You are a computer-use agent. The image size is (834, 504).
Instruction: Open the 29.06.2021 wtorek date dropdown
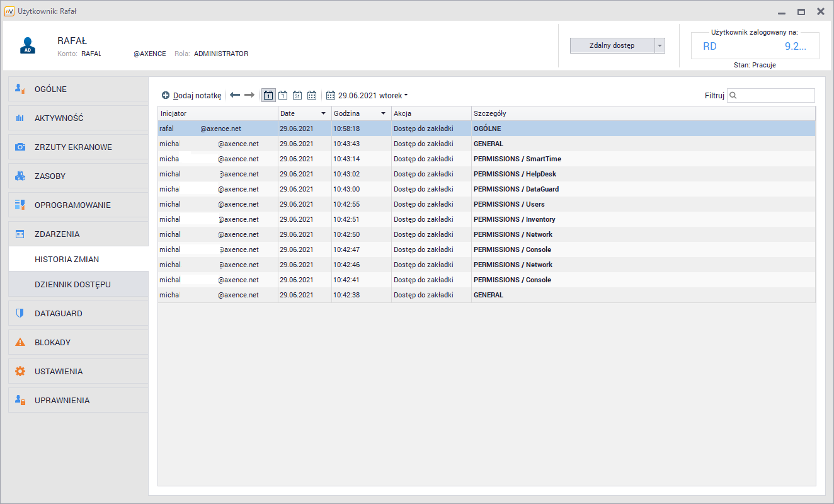(368, 95)
